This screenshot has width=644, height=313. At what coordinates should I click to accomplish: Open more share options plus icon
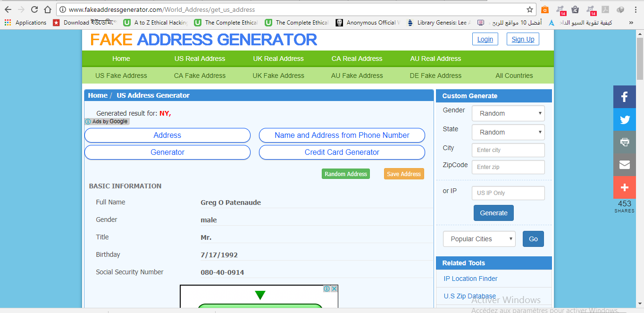coord(625,187)
